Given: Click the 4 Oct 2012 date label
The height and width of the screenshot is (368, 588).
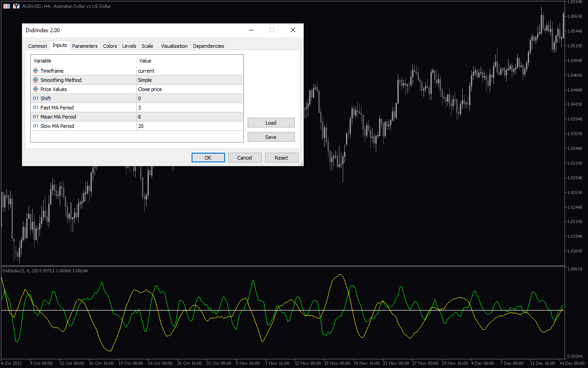Looking at the screenshot, I should pyautogui.click(x=12, y=363).
